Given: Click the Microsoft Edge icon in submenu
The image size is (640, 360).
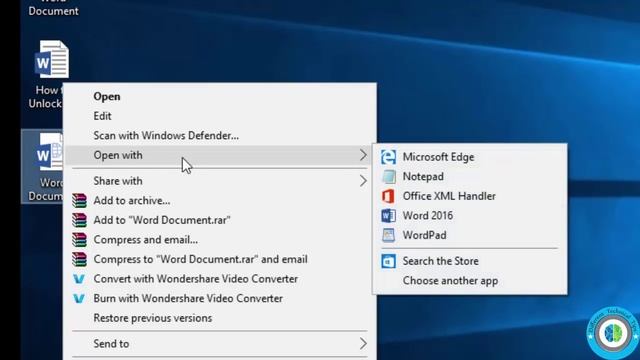Looking at the screenshot, I should pyautogui.click(x=388, y=157).
